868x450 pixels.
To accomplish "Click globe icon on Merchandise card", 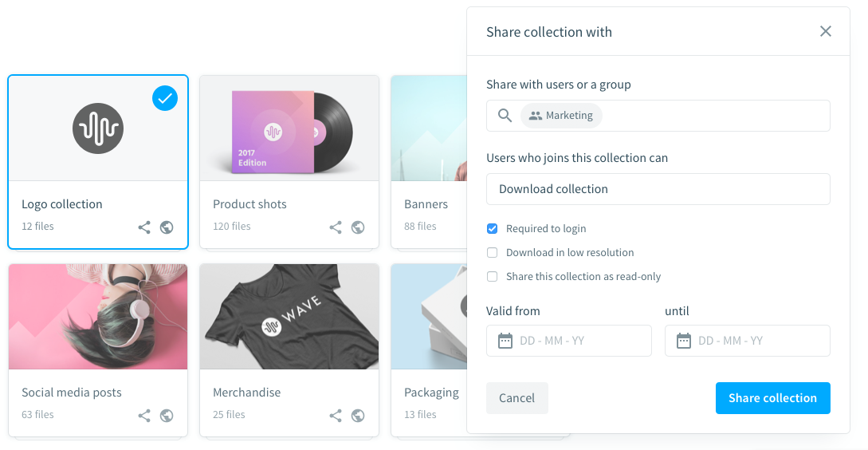I will click(x=358, y=416).
